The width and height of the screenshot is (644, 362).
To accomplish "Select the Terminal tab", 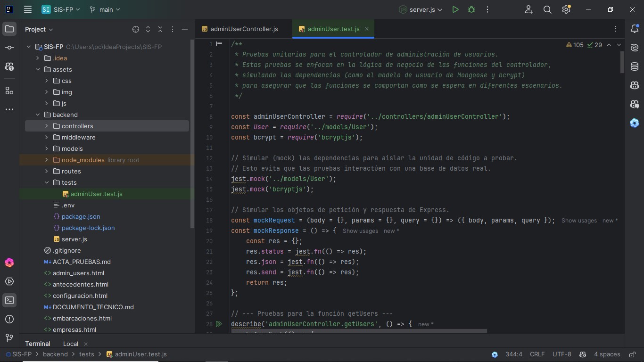I will [x=37, y=344].
